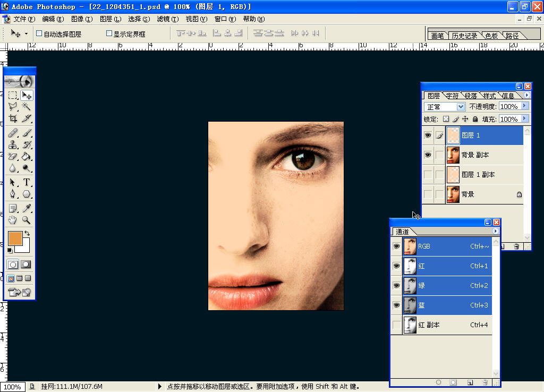
Task: Hide the 红 channel
Action: [x=396, y=266]
